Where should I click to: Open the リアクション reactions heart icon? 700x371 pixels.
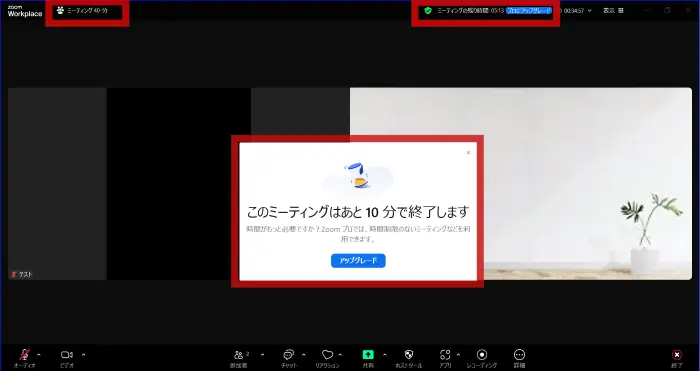(x=327, y=354)
